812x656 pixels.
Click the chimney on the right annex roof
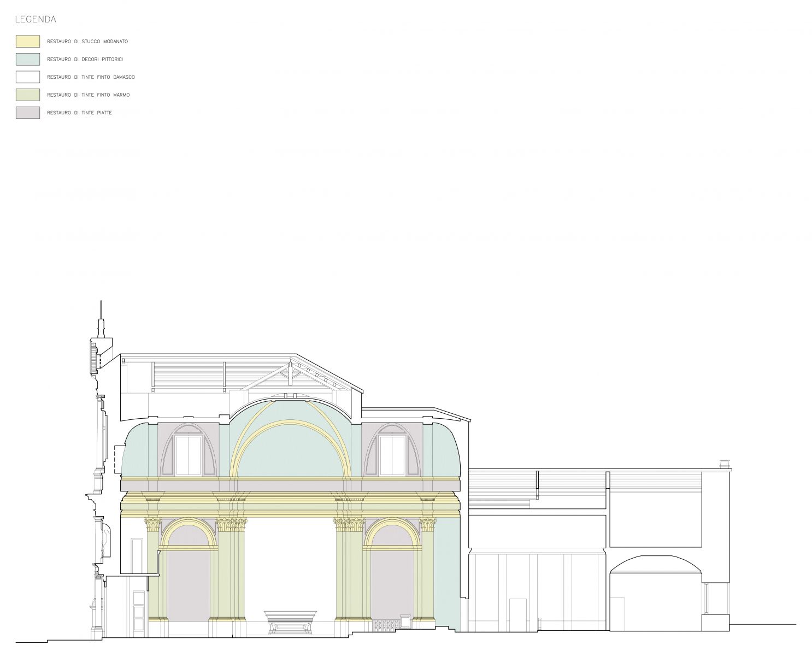(725, 465)
